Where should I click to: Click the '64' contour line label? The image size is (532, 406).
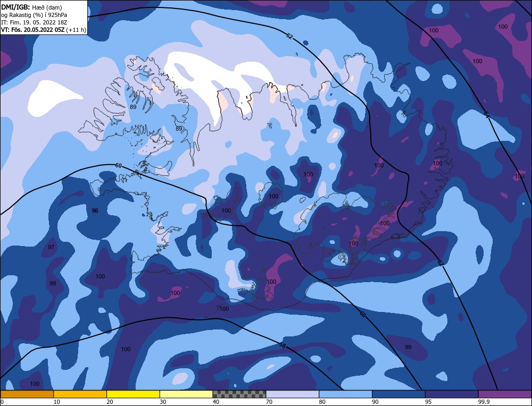point(487,115)
